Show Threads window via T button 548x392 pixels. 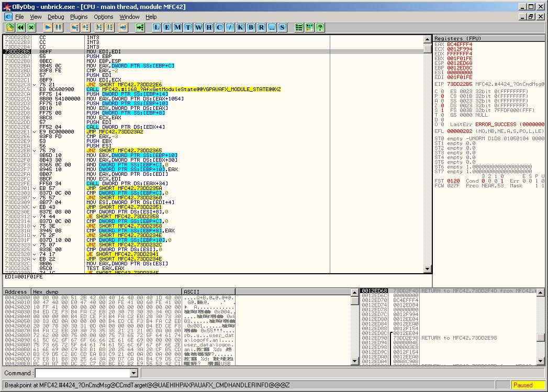188,28
